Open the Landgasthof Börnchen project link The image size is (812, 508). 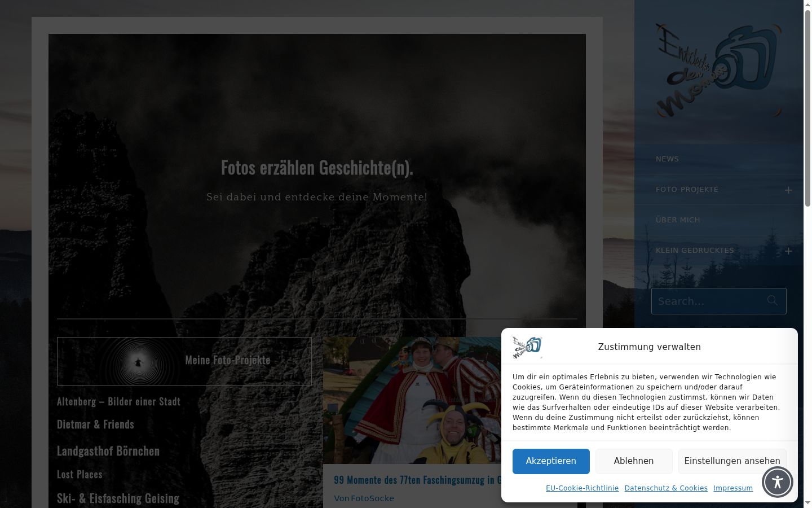click(108, 451)
